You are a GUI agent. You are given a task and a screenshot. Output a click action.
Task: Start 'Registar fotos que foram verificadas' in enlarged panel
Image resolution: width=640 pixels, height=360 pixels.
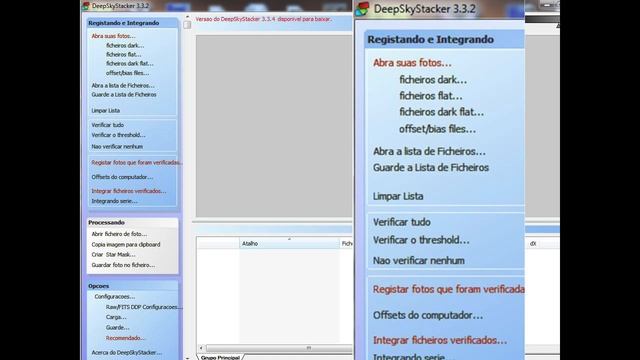point(449,289)
